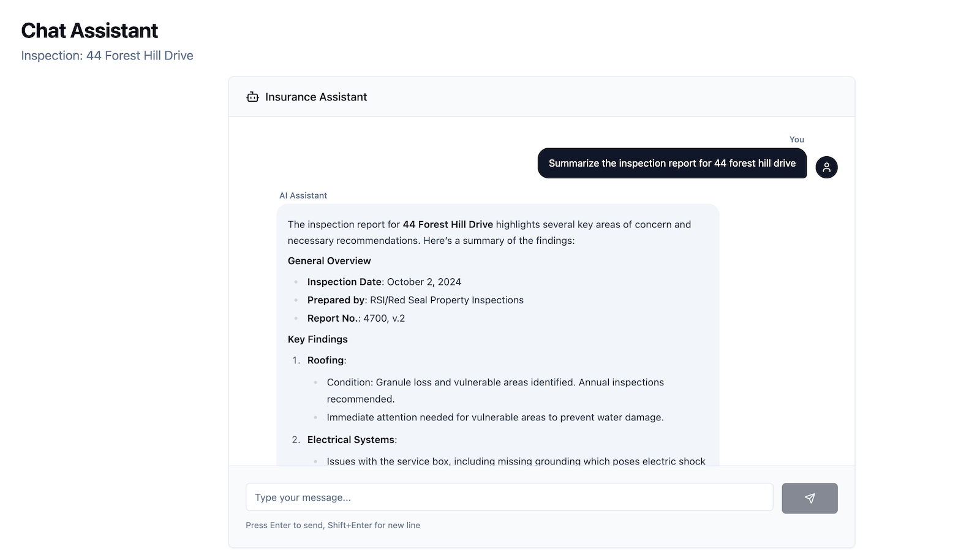Click the 'You' sender label
Screen dimensions: 980x560
click(796, 140)
